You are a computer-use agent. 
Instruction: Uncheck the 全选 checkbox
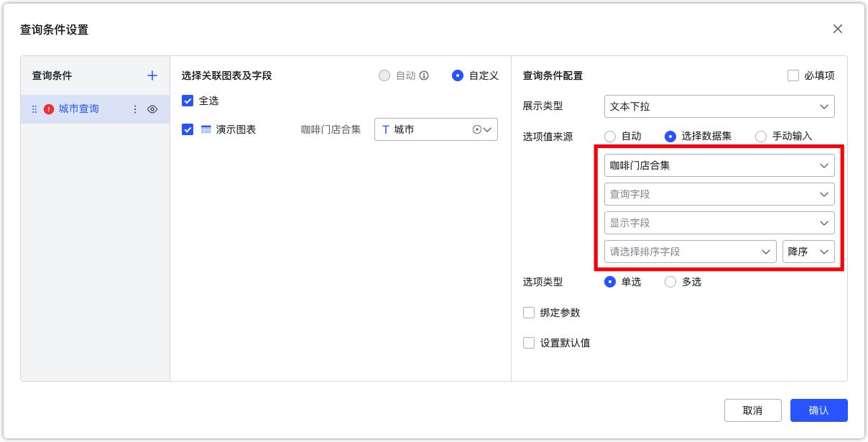coord(188,101)
